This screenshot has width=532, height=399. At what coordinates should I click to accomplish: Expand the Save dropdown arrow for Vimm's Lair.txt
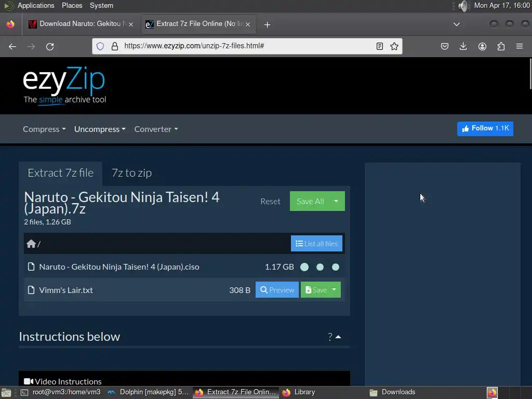coord(334,289)
